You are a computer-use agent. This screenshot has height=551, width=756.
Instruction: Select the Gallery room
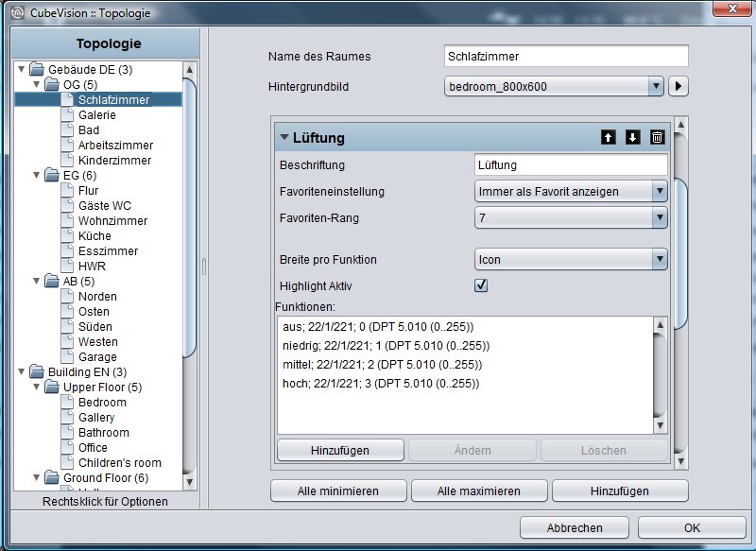click(x=96, y=418)
